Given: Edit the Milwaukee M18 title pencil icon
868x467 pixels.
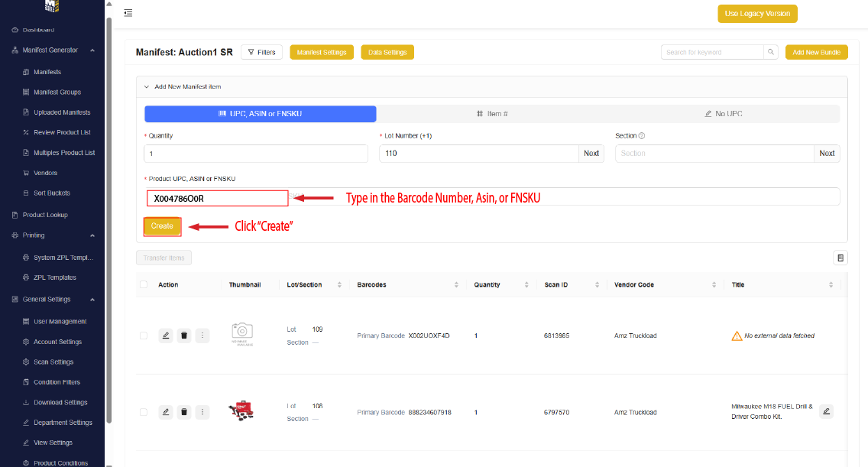Looking at the screenshot, I should coord(826,411).
